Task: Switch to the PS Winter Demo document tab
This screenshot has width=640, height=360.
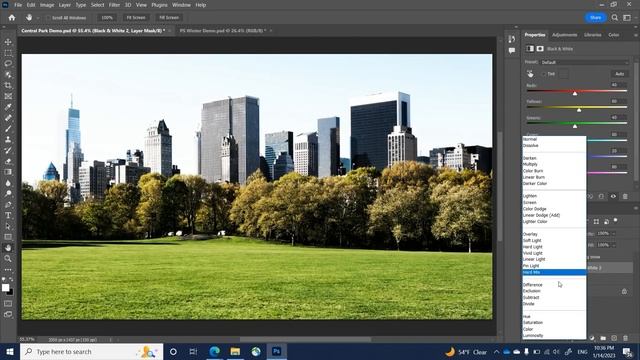Action: pos(223,31)
